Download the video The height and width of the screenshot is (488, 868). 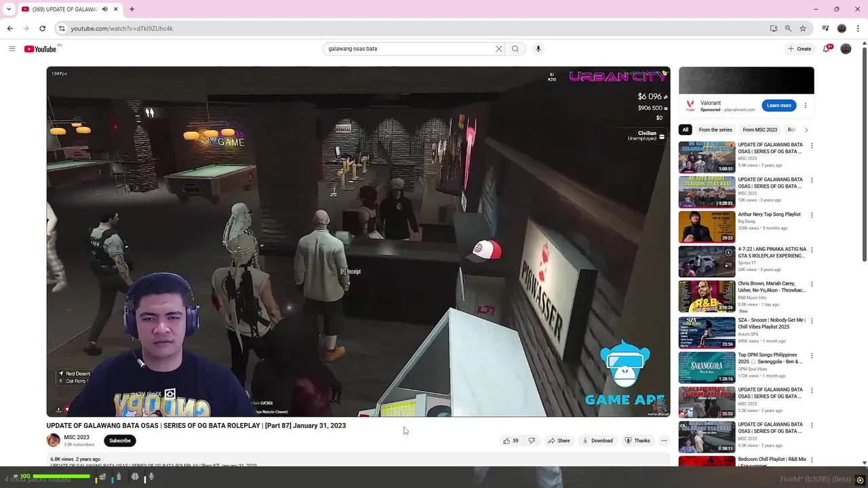(597, 441)
